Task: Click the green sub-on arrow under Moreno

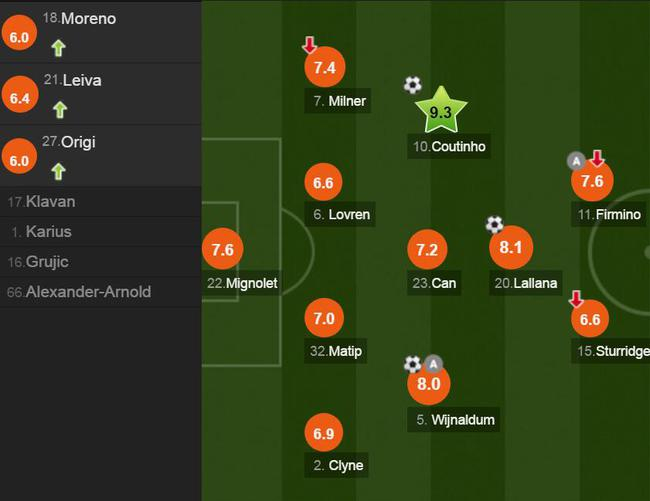Action: point(58,46)
